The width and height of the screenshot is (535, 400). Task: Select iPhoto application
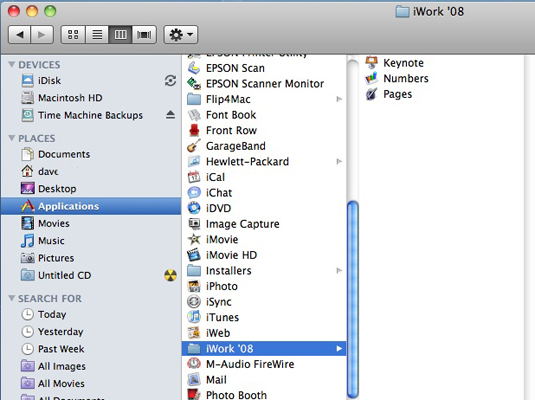pos(264,286)
